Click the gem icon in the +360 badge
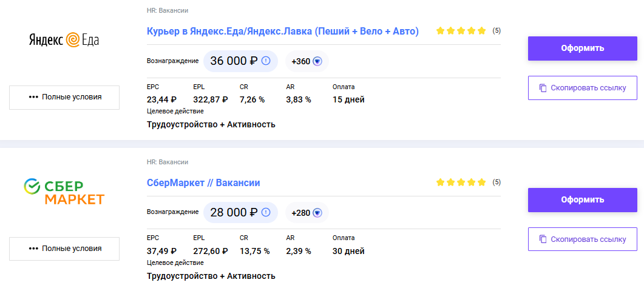The height and width of the screenshot is (291, 644). coord(317,61)
